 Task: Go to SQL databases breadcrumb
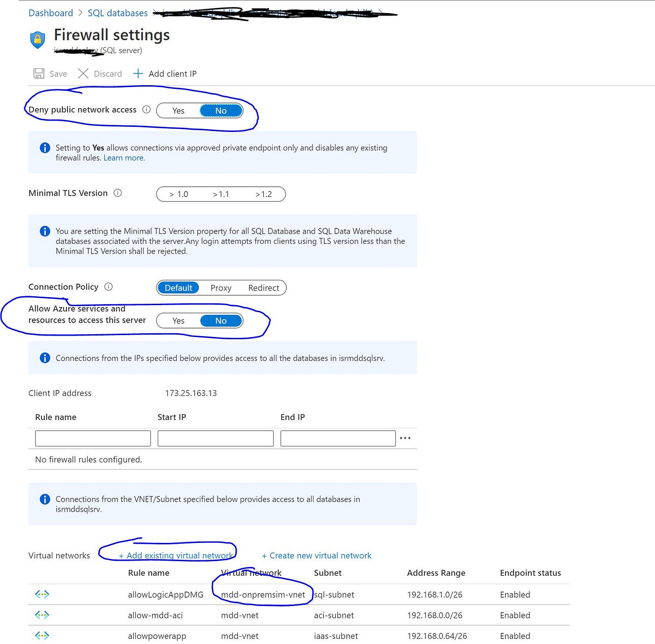[117, 13]
